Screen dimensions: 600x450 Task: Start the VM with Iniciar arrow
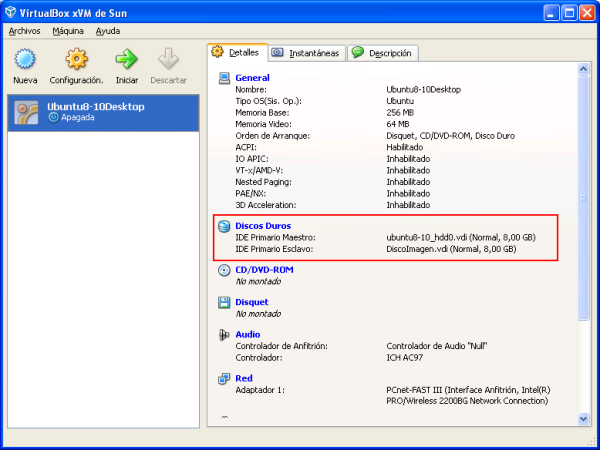[126, 60]
